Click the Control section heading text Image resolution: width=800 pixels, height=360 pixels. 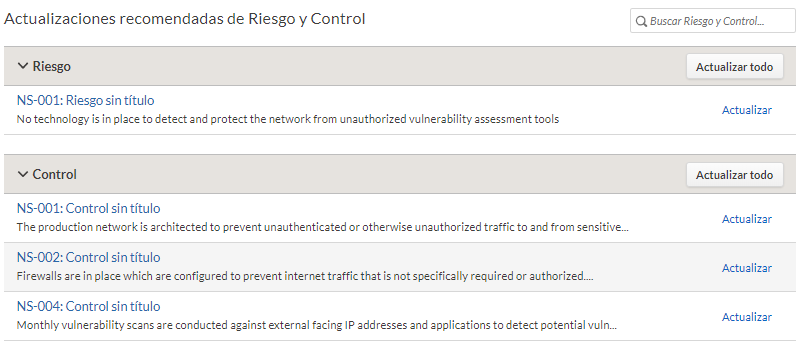pyautogui.click(x=55, y=174)
